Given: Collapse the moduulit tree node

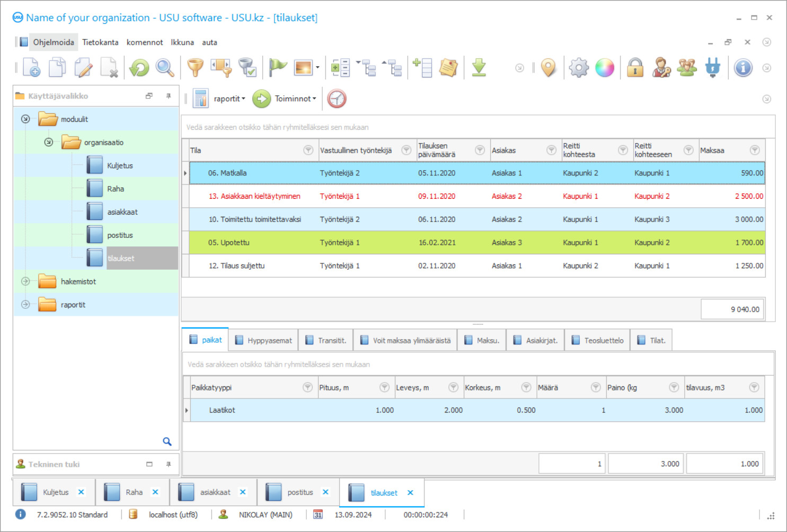Looking at the screenshot, I should coord(25,119).
